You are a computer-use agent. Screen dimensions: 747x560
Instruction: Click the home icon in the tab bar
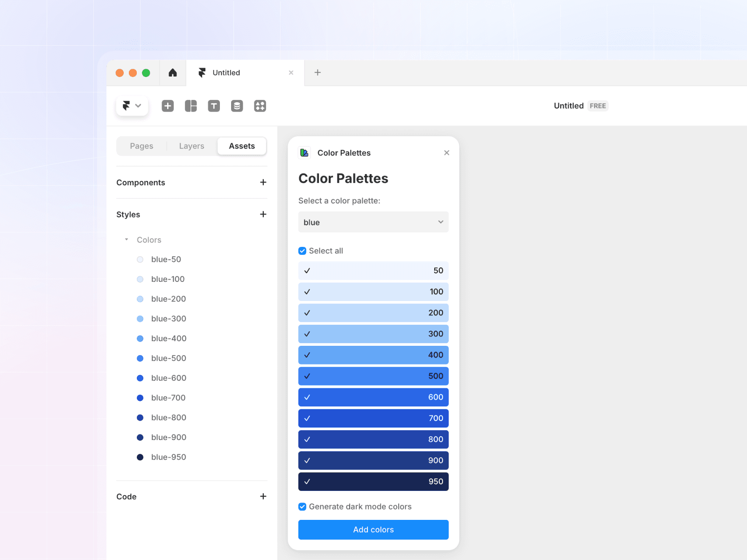[173, 73]
